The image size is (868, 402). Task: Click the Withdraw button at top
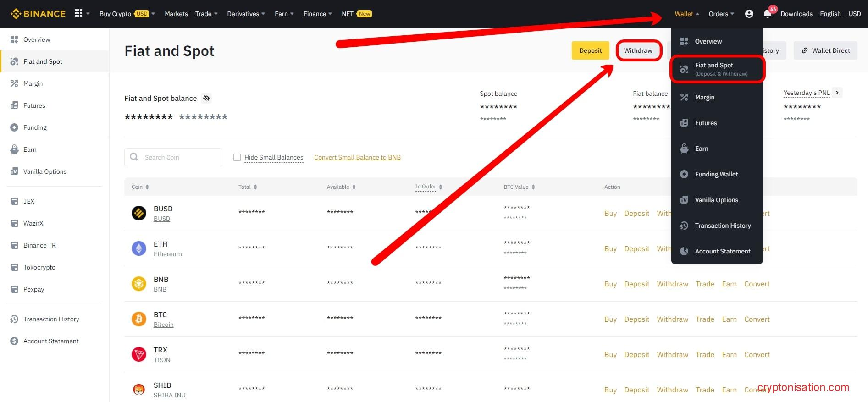pos(638,50)
